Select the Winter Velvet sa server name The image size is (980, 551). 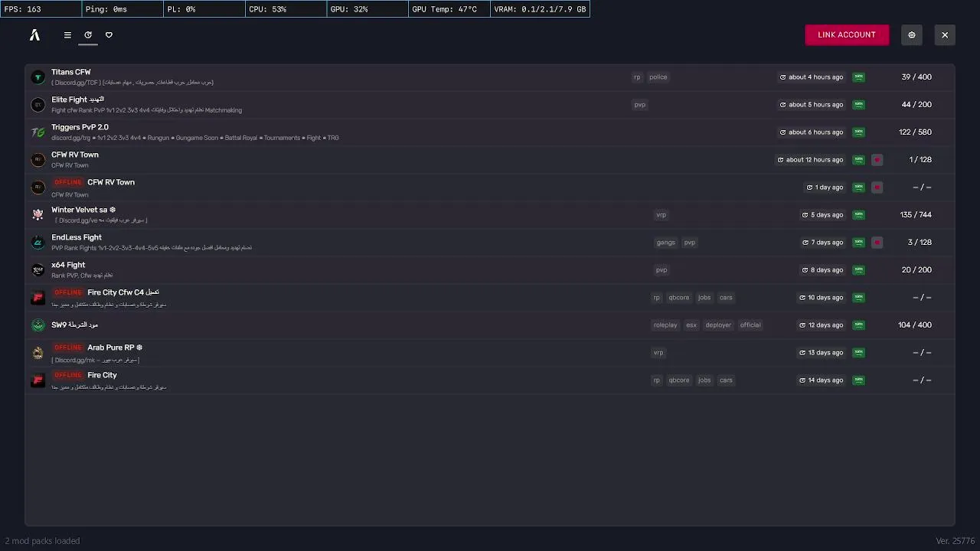tap(83, 210)
